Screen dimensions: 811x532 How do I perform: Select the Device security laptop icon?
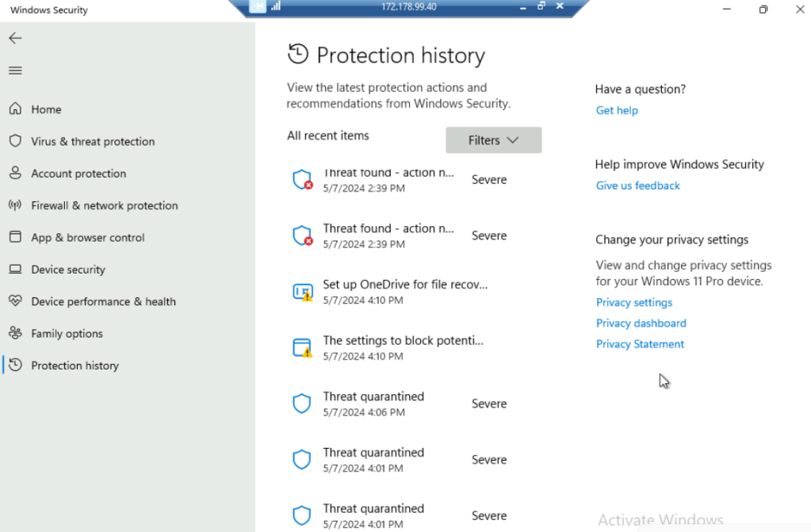pyautogui.click(x=15, y=270)
